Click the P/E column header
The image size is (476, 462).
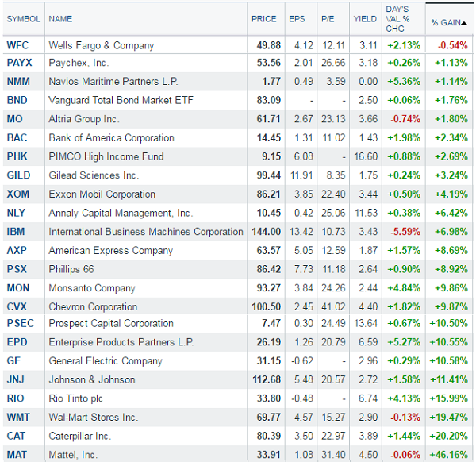click(x=328, y=19)
